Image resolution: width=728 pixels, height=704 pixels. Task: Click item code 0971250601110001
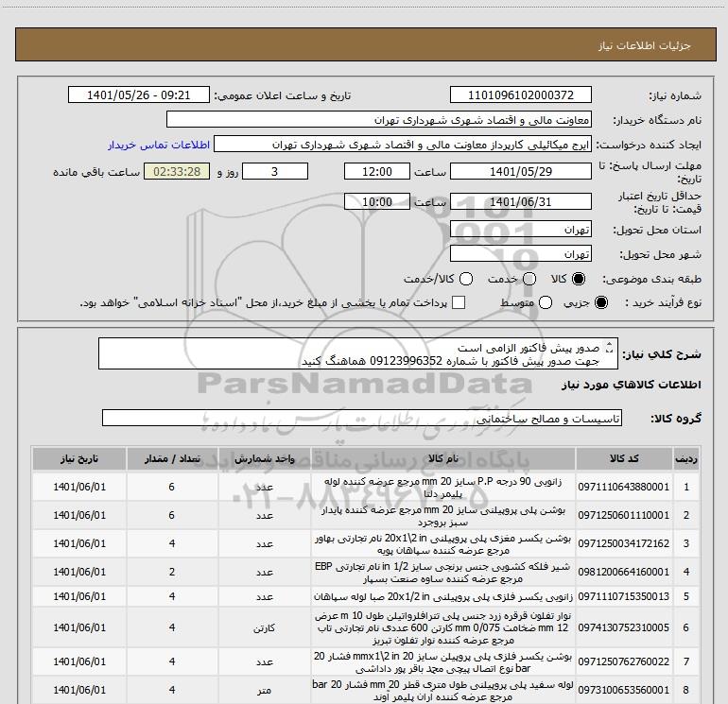624,515
